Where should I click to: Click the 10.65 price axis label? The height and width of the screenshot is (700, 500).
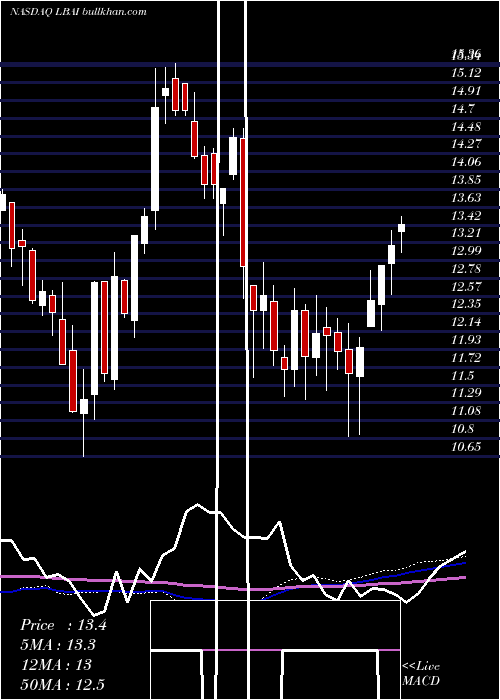[466, 446]
